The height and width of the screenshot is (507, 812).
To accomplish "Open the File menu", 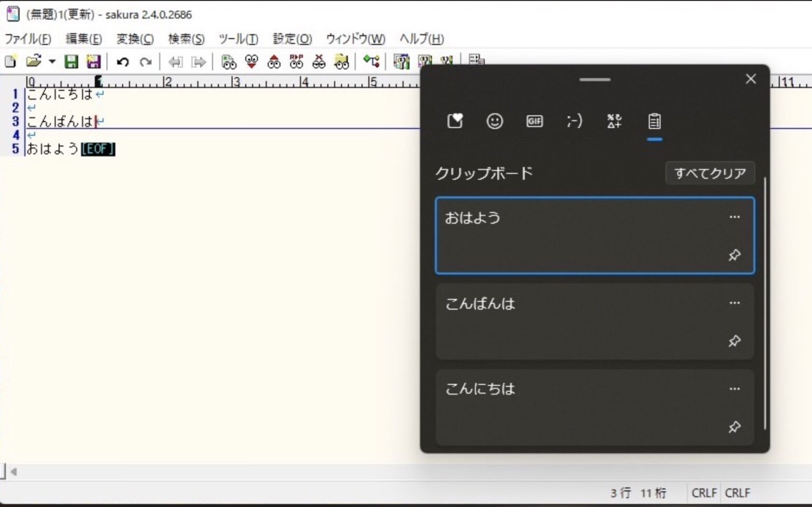I will tap(28, 39).
